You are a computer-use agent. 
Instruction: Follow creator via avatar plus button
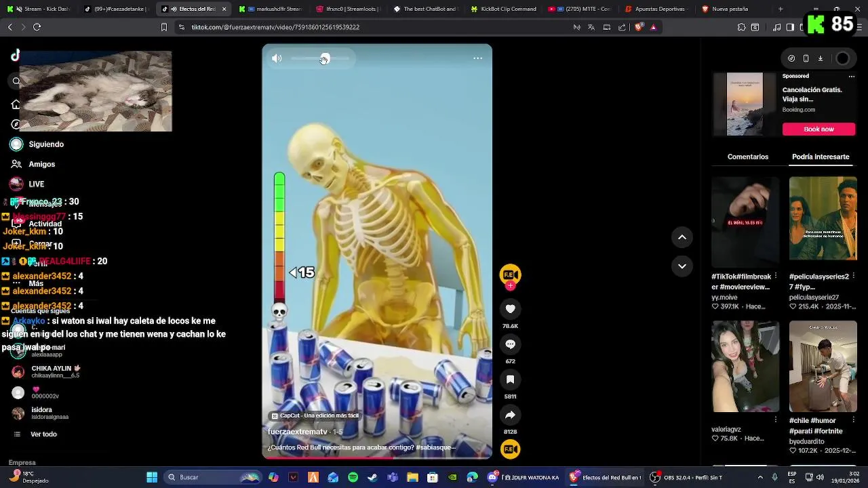click(511, 286)
